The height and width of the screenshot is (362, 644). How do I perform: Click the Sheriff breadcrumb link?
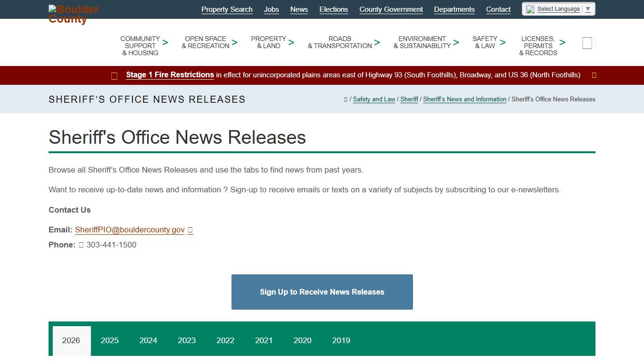click(409, 99)
